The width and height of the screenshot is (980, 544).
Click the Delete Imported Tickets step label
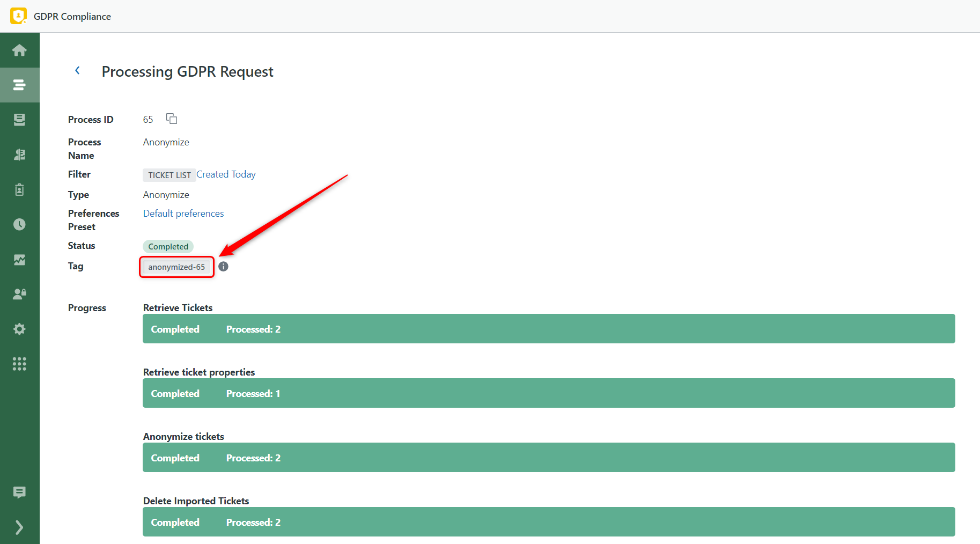(x=196, y=501)
